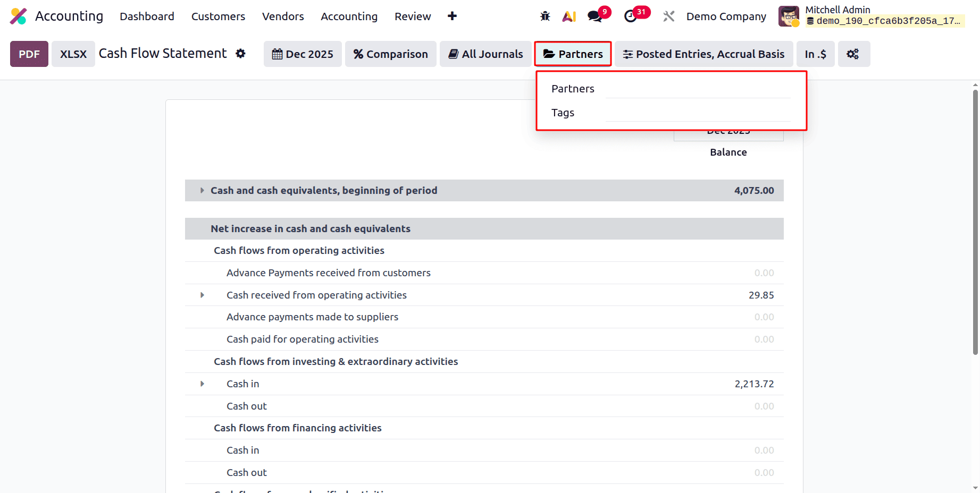The width and height of the screenshot is (980, 493).
Task: Click the AI assistant icon
Action: (x=569, y=16)
